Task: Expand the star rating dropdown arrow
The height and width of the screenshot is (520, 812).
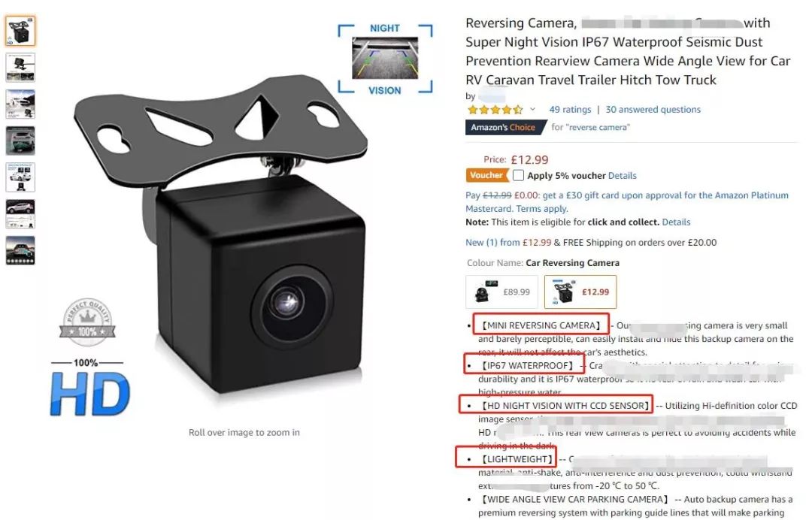Action: [x=532, y=109]
